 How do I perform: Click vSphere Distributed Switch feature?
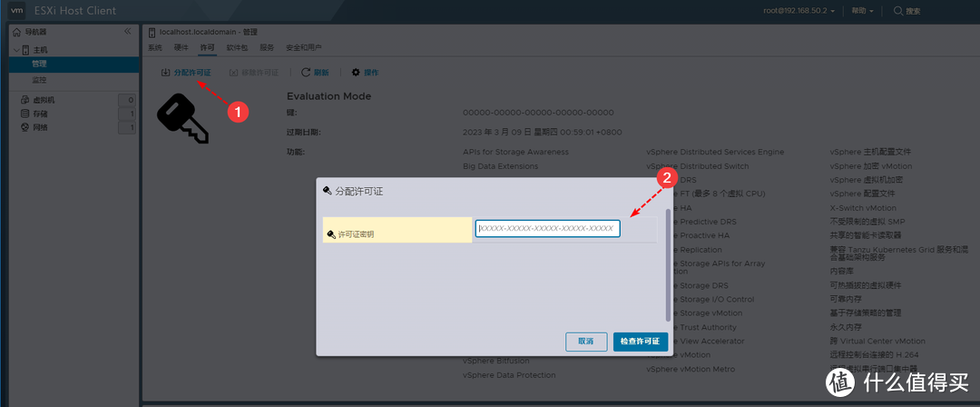click(697, 166)
